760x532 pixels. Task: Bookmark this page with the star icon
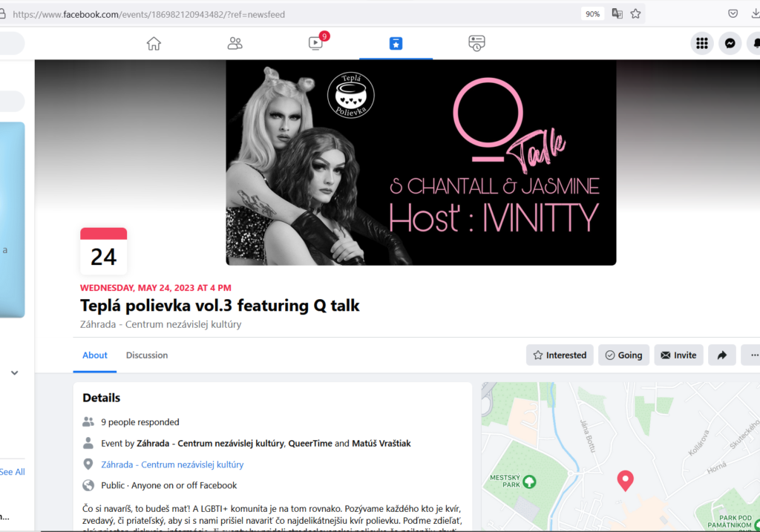[635, 14]
